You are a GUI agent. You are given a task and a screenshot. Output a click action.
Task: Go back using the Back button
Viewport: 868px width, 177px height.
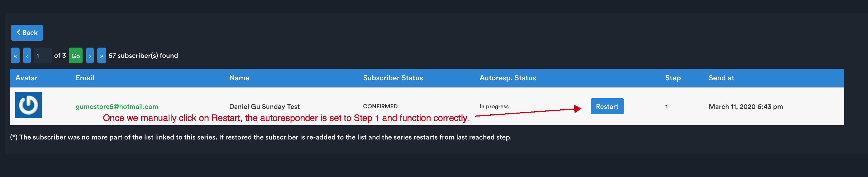pyautogui.click(x=27, y=33)
